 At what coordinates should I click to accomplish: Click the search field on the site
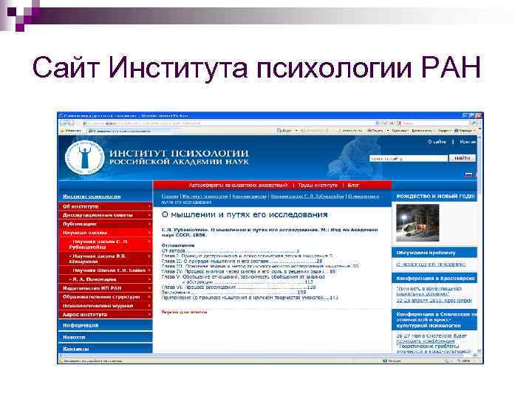pyautogui.click(x=409, y=158)
